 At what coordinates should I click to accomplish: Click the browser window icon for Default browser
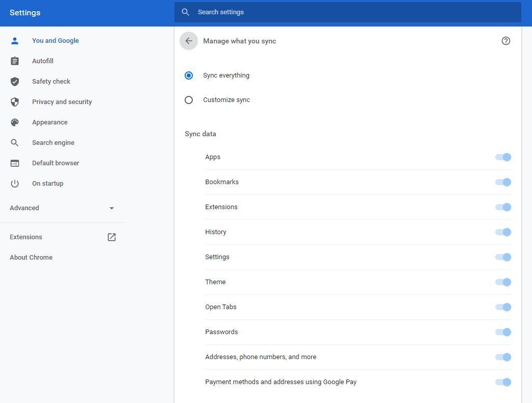point(15,163)
